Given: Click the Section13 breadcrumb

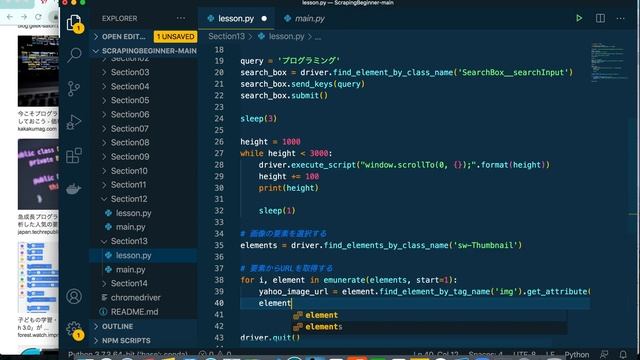Looking at the screenshot, I should [227, 36].
